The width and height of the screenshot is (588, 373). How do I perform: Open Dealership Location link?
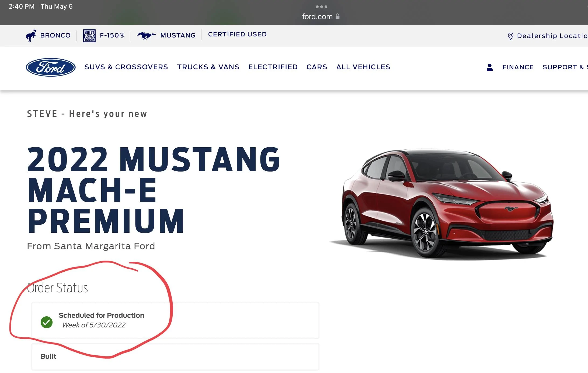click(552, 36)
